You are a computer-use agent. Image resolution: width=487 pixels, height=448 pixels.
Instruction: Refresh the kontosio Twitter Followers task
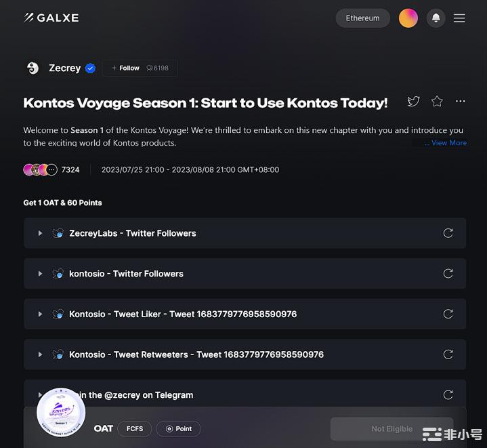tap(448, 273)
